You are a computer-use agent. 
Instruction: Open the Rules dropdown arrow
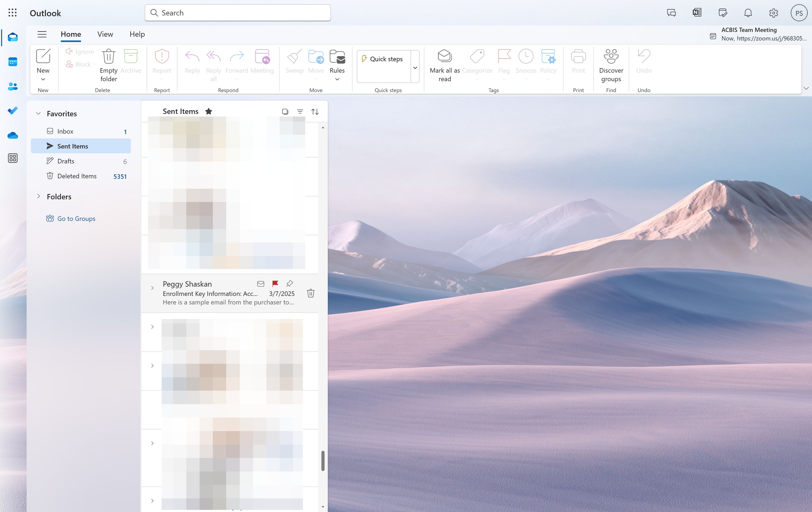click(x=337, y=79)
